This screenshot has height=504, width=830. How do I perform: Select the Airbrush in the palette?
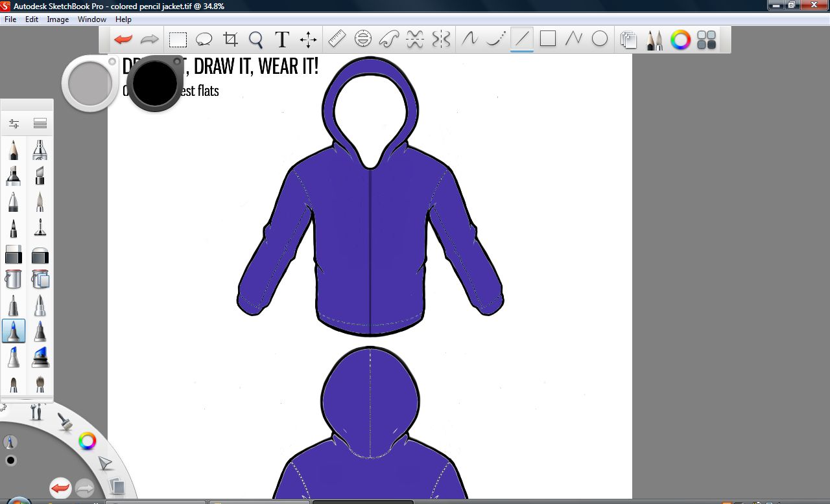click(40, 150)
